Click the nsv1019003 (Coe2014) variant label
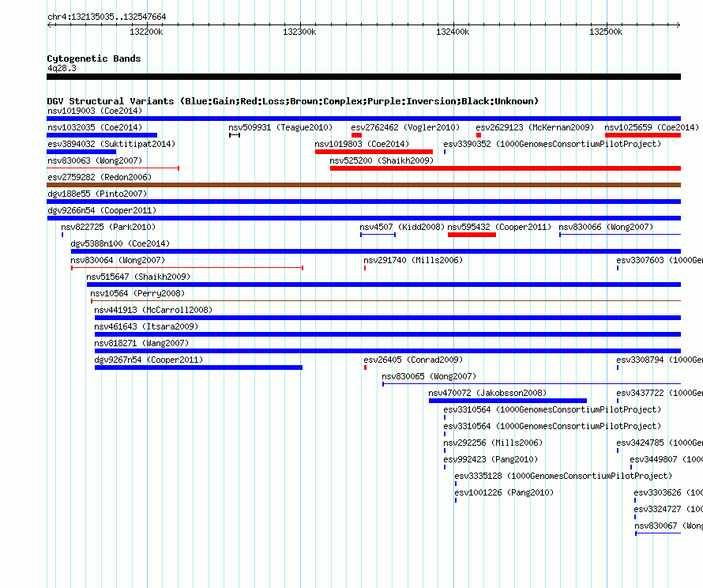Image resolution: width=703 pixels, height=588 pixels. (x=95, y=111)
